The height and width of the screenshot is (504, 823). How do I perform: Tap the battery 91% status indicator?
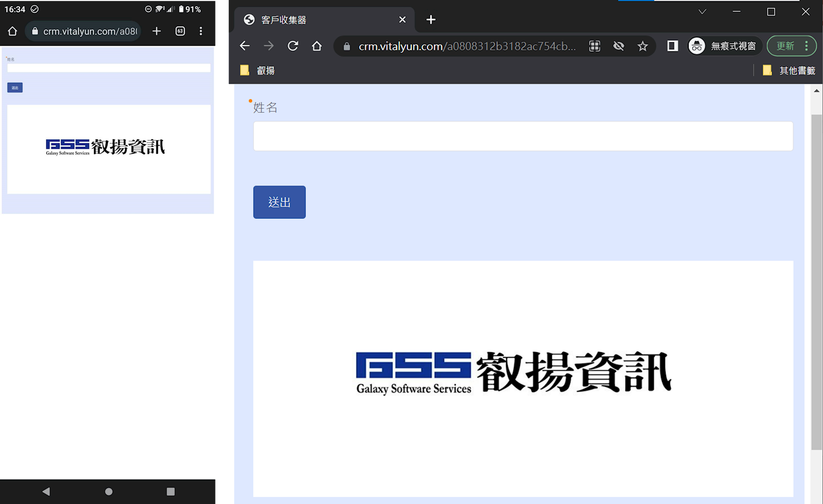click(x=189, y=9)
